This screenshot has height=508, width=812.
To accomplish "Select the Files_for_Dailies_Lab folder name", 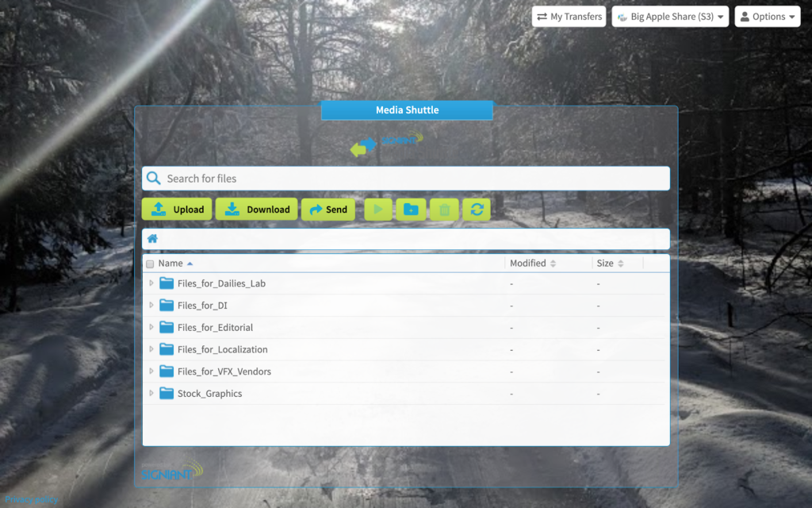I will [x=222, y=283].
